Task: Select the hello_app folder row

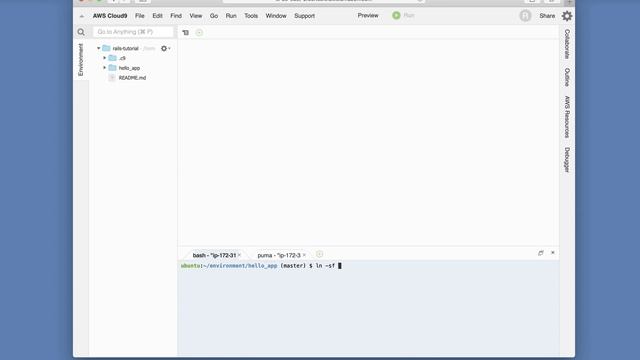Action: [129, 68]
